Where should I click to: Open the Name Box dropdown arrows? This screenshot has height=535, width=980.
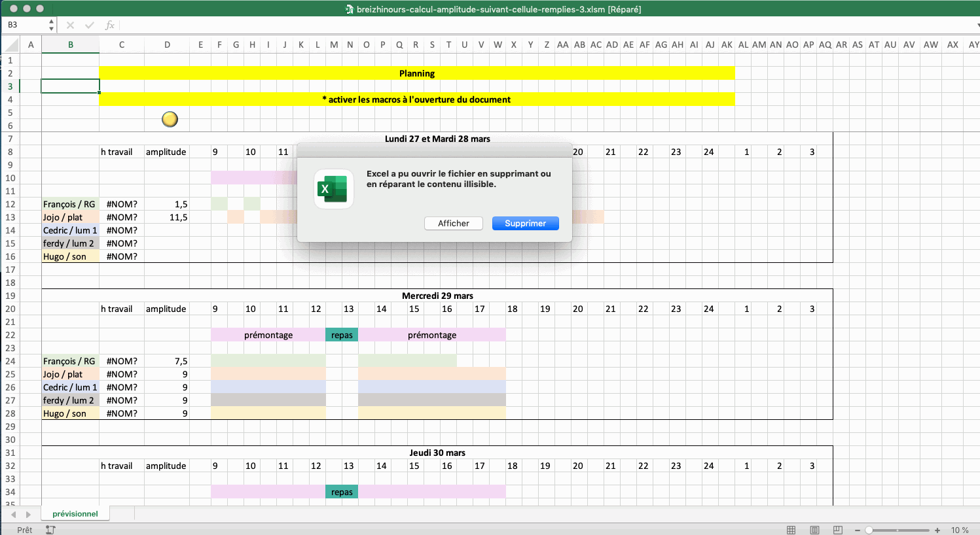point(51,25)
